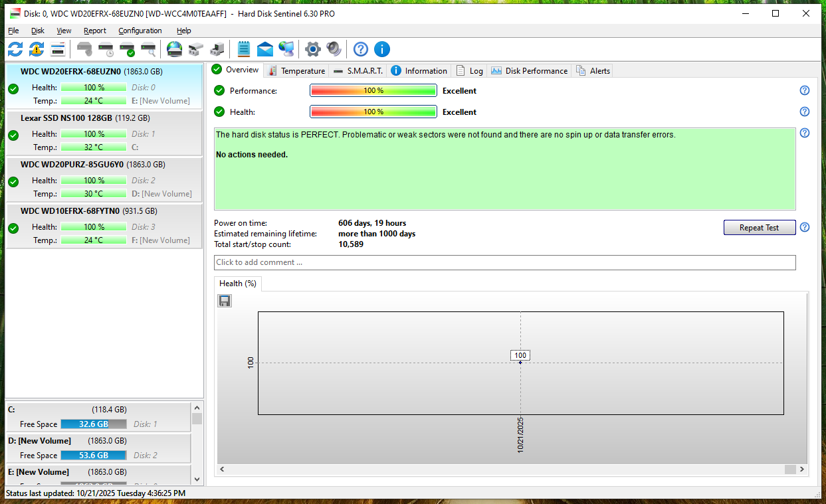Click the blue notepad report toolbar icon
The width and height of the screenshot is (826, 504).
[x=244, y=49]
